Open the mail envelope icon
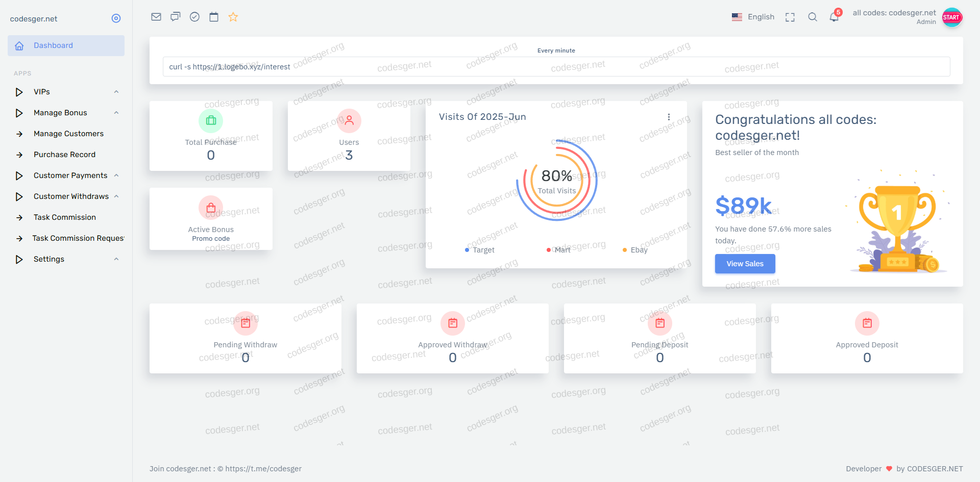980x482 pixels. point(156,17)
